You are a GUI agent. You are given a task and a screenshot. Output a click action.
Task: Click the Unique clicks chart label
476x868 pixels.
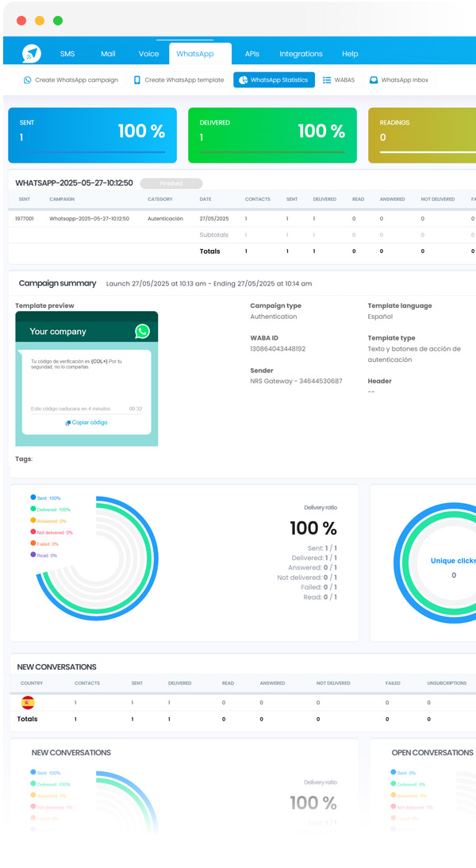[x=453, y=561]
